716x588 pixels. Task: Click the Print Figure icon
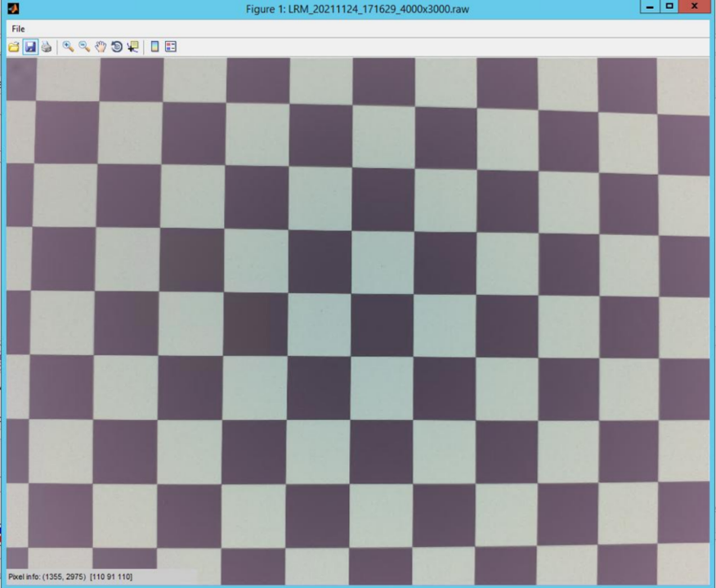(46, 47)
